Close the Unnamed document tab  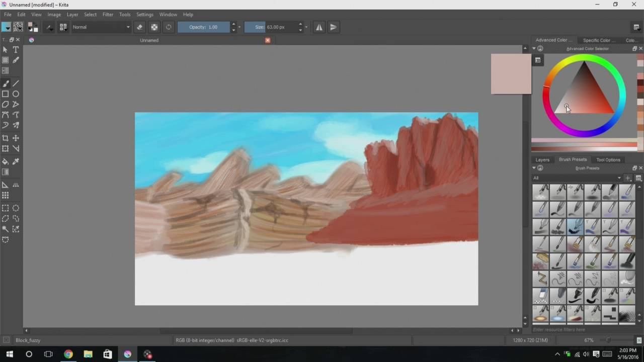pyautogui.click(x=268, y=40)
